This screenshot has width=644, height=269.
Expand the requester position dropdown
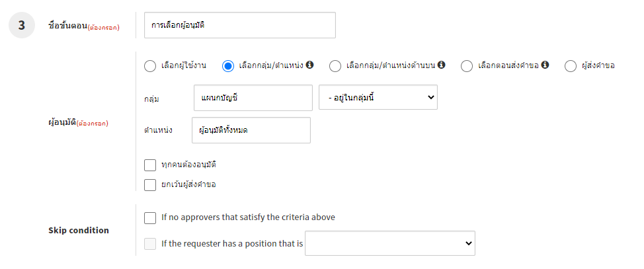point(389,243)
